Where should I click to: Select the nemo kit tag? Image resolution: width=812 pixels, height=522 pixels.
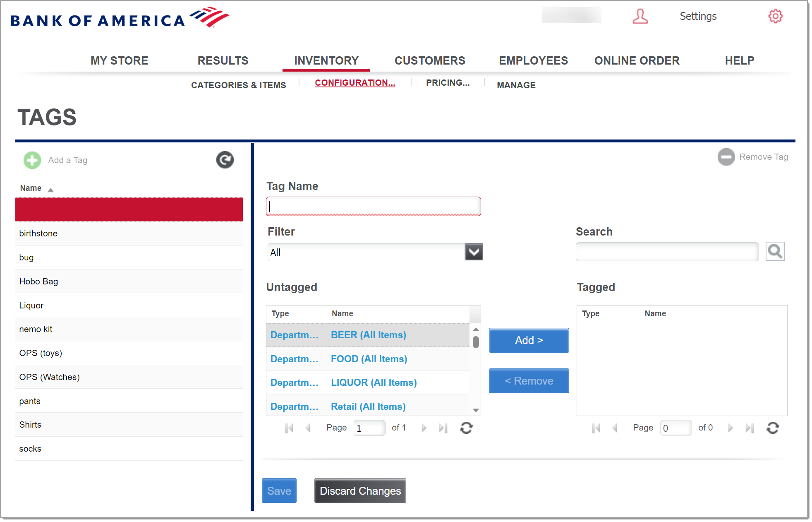[x=129, y=329]
